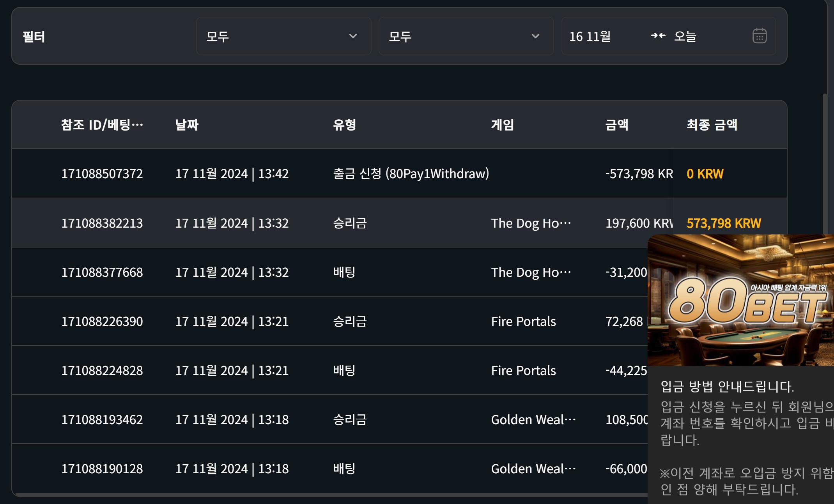Open the calendar date picker icon
This screenshot has height=504, width=834.
tap(759, 36)
